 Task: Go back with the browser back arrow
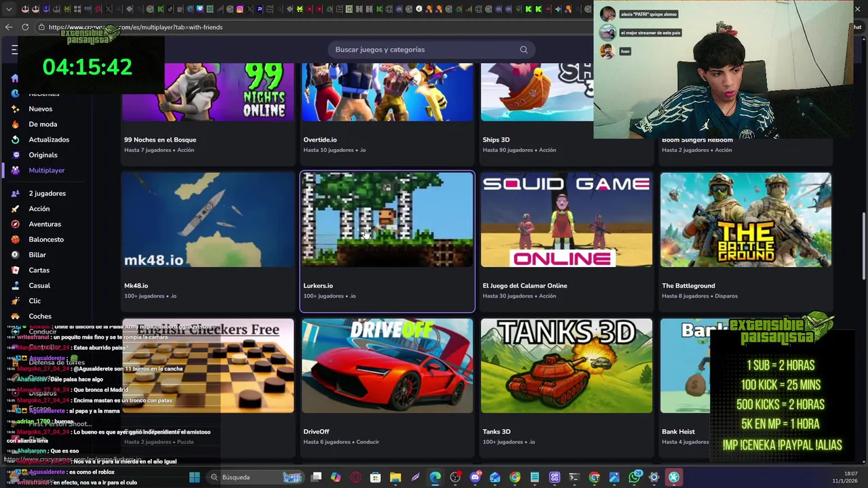(9, 27)
